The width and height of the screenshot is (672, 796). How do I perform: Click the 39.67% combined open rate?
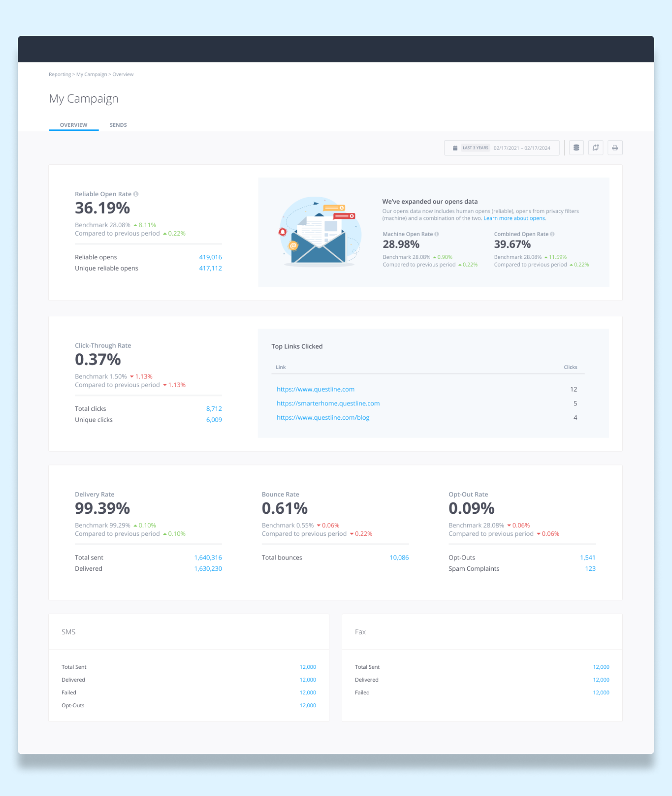tap(513, 245)
